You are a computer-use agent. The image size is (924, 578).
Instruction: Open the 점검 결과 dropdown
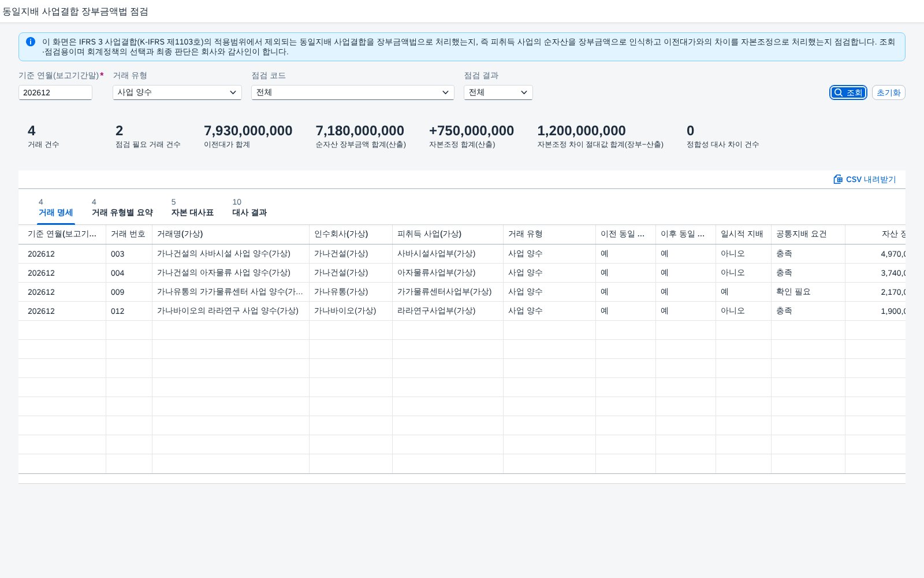pos(498,92)
